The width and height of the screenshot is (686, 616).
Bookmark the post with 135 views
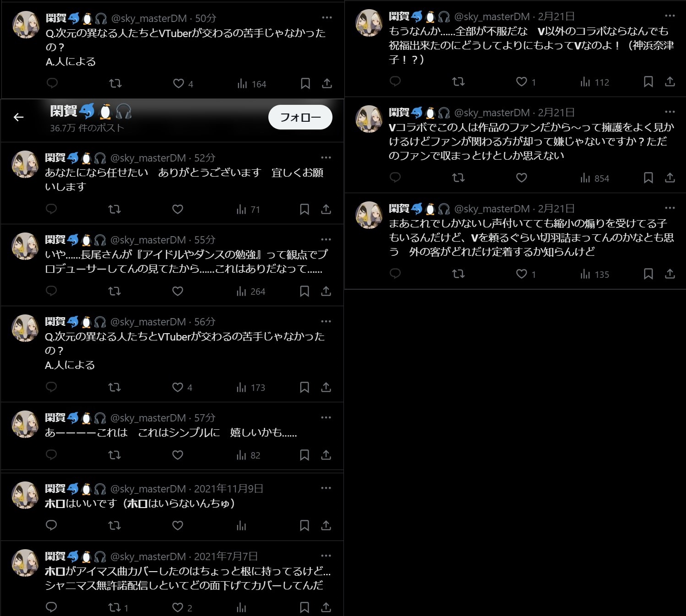(648, 274)
